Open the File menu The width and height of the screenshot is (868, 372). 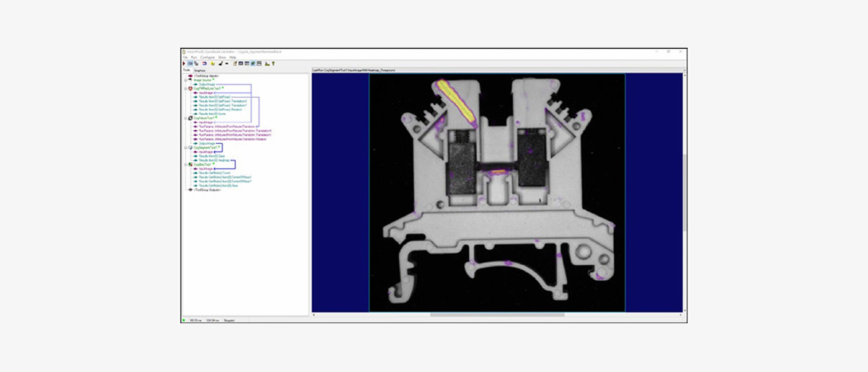[185, 57]
